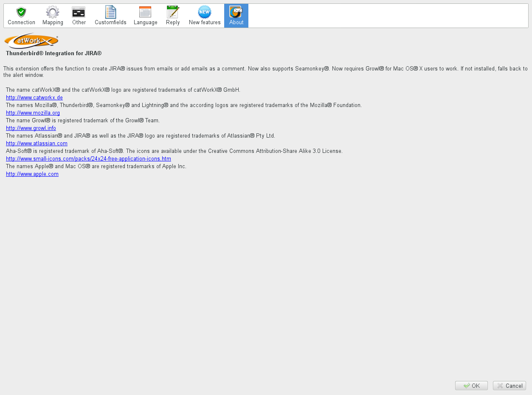
Task: Switch to tab via the 'Connection' text label
Action: point(21,23)
